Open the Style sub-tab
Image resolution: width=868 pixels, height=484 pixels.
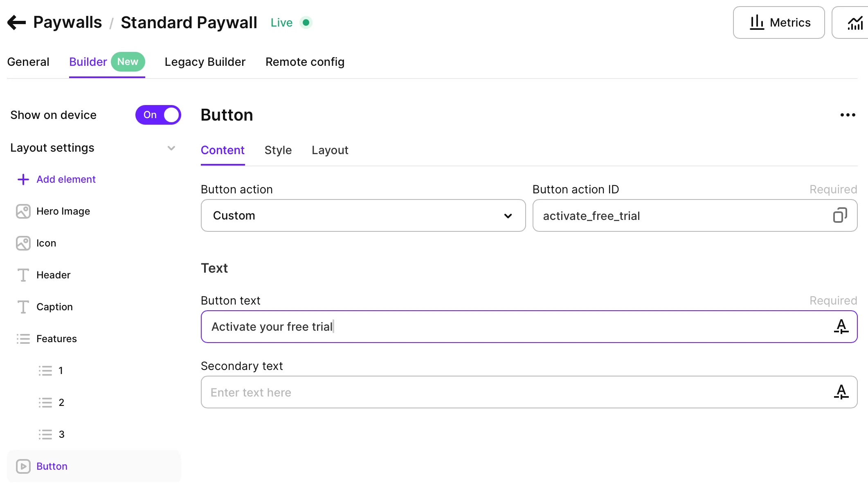pos(278,150)
